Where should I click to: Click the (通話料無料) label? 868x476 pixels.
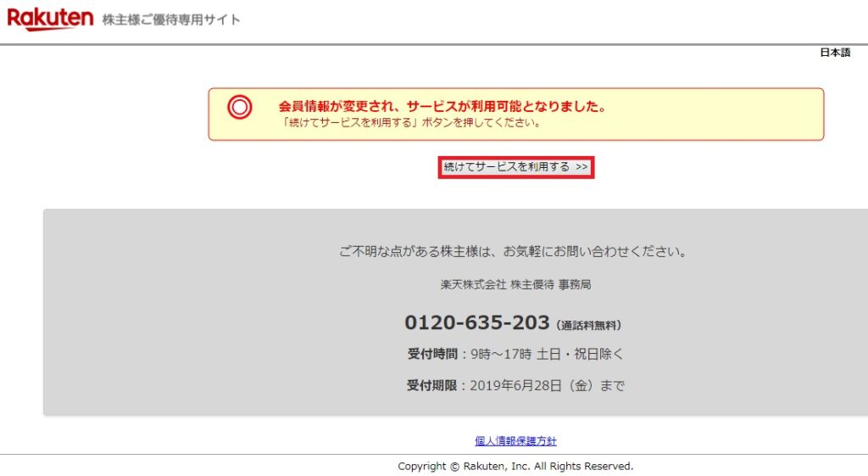pyautogui.click(x=588, y=325)
